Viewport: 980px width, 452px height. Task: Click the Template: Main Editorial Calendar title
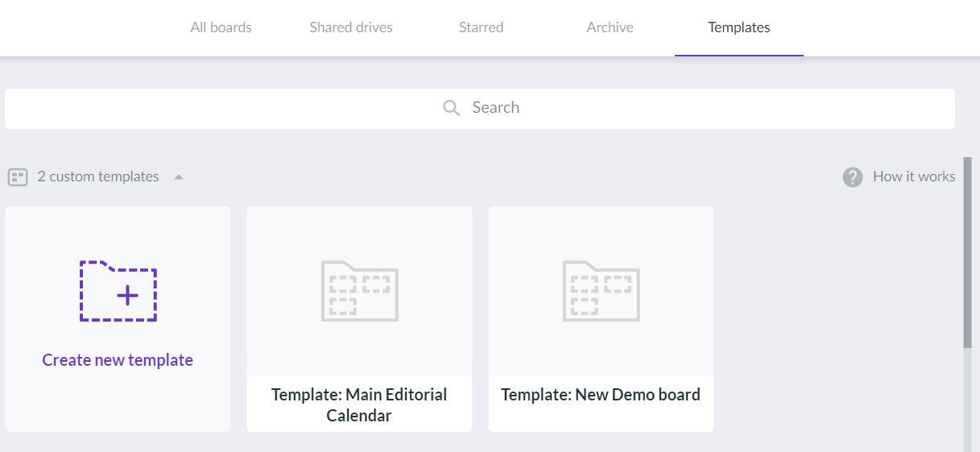coord(359,405)
